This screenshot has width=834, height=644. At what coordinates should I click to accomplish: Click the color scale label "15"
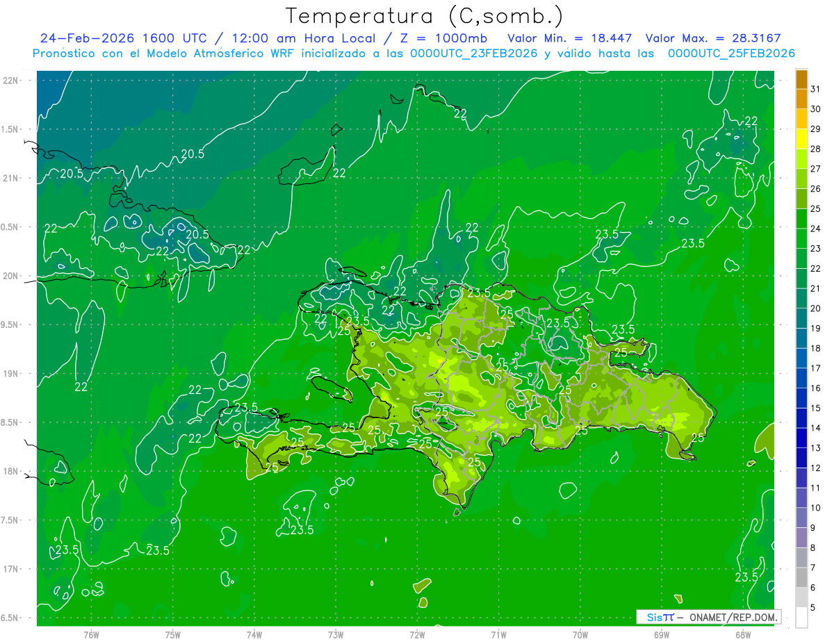[816, 408]
